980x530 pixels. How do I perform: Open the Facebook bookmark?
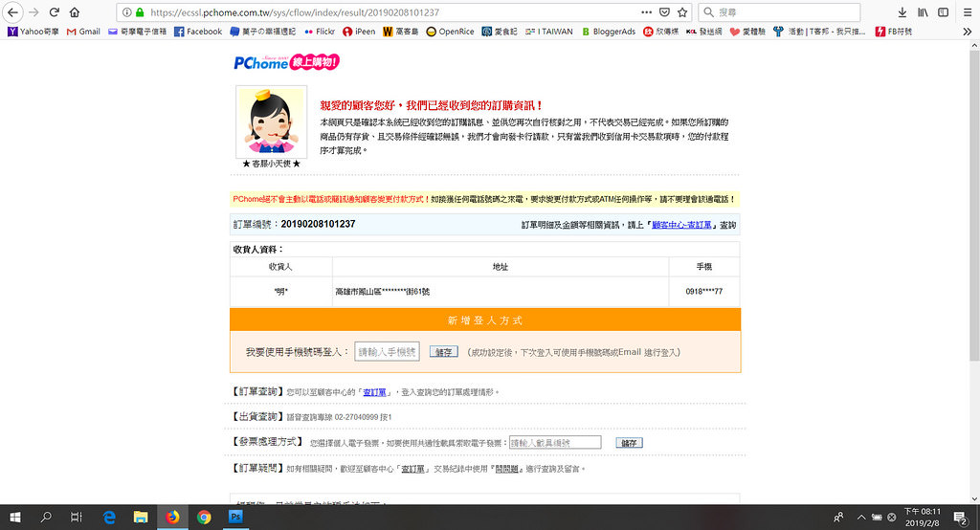click(x=197, y=32)
